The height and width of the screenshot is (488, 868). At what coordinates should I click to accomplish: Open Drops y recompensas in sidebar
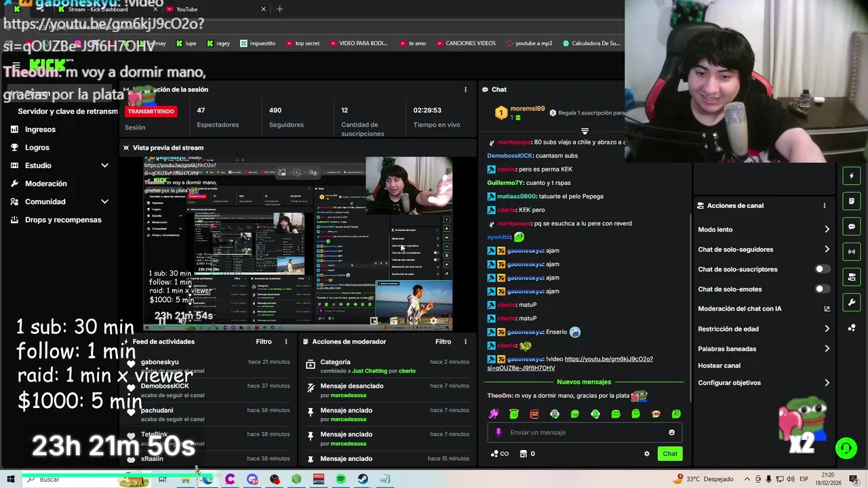click(x=63, y=220)
